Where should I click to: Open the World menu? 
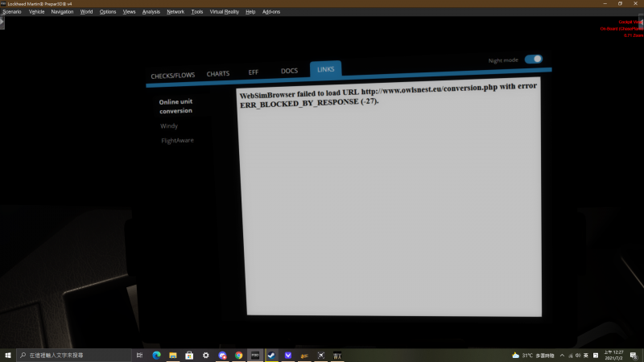[86, 12]
